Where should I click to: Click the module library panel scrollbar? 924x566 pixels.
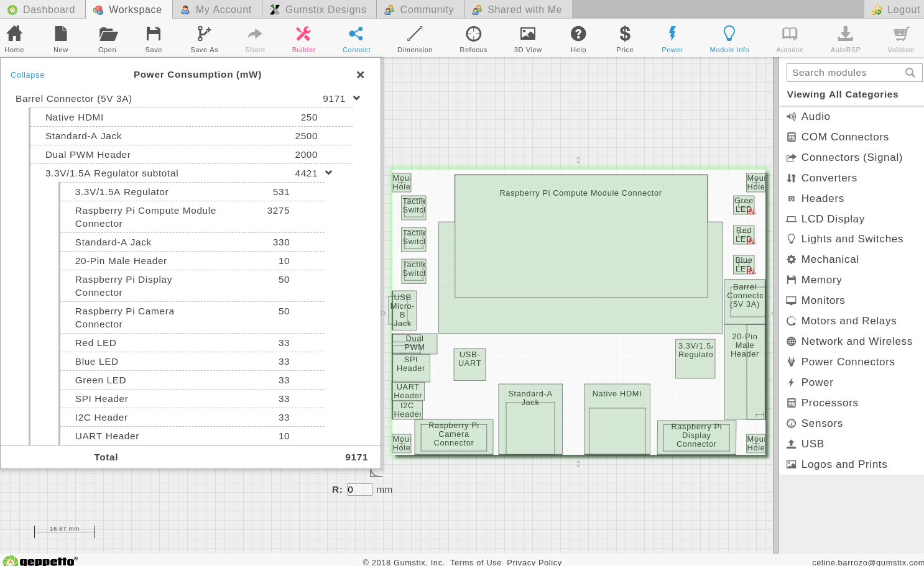coord(775,305)
